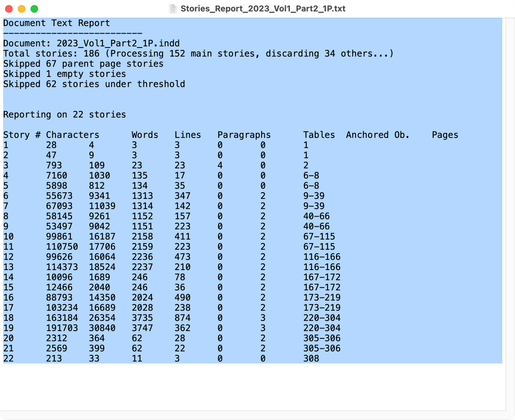Click the value "30840" in story 19
The height and width of the screenshot is (420, 515).
102,328
